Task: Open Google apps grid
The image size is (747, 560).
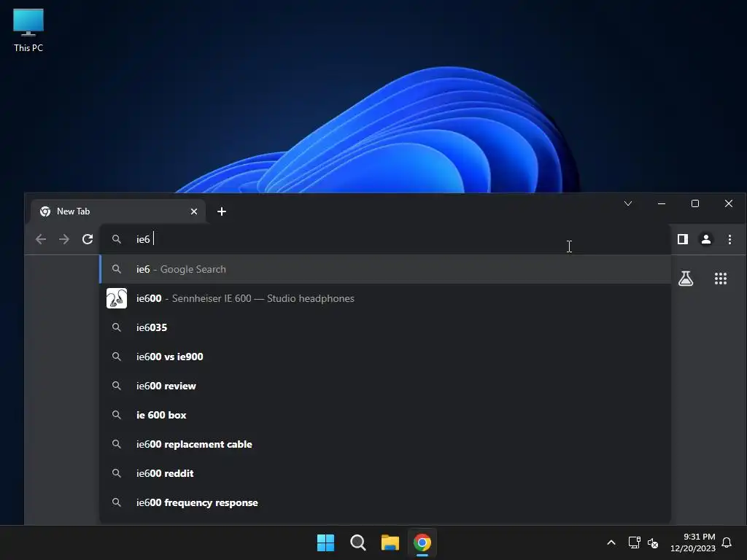Action: (720, 279)
